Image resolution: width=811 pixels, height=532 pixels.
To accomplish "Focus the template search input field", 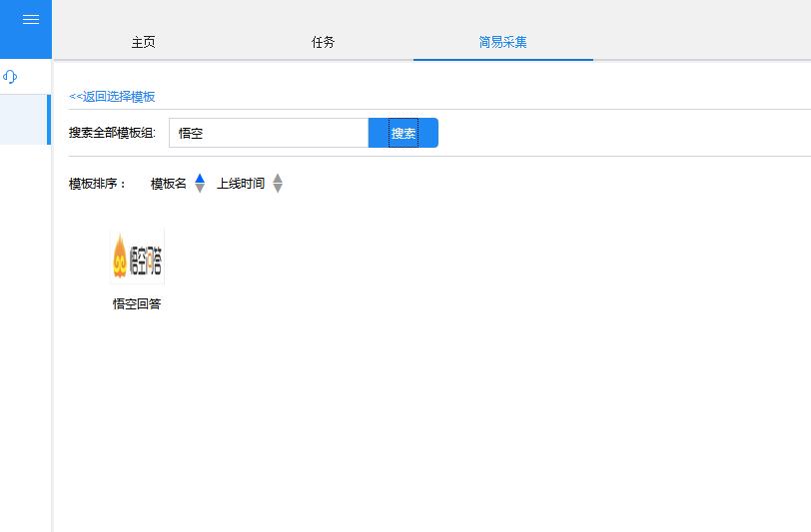I will tap(269, 133).
